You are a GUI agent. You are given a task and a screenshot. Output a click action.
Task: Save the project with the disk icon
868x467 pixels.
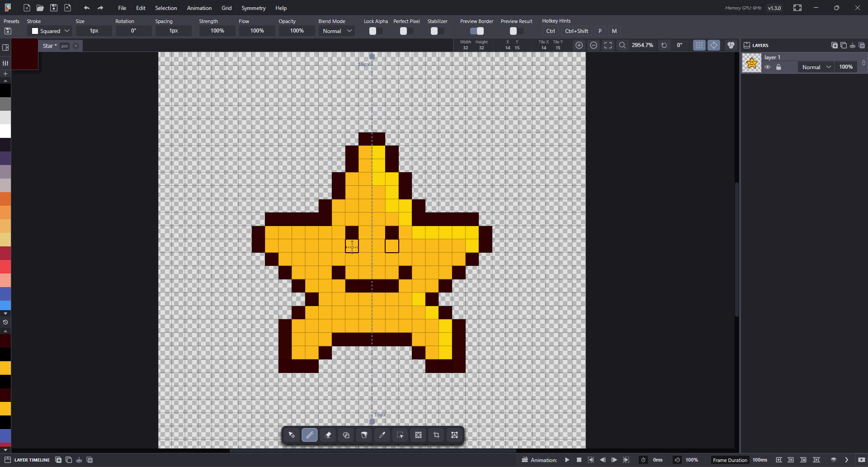click(x=54, y=8)
